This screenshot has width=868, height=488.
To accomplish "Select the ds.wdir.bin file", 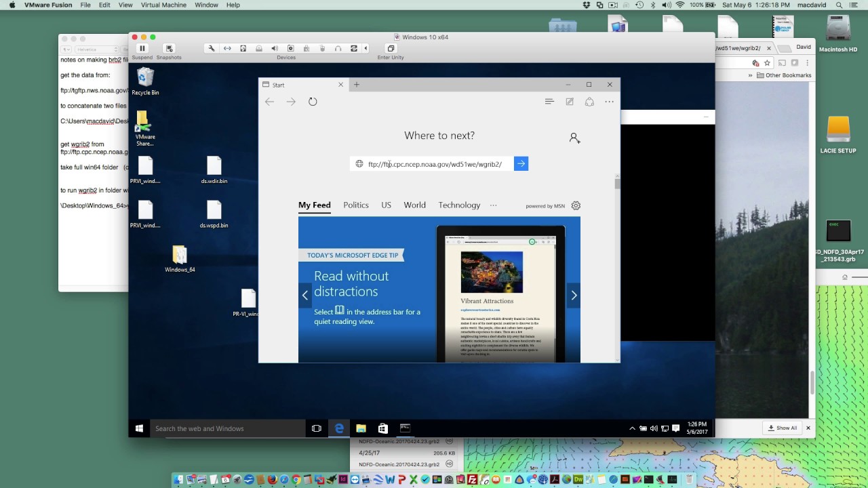I will [x=214, y=170].
